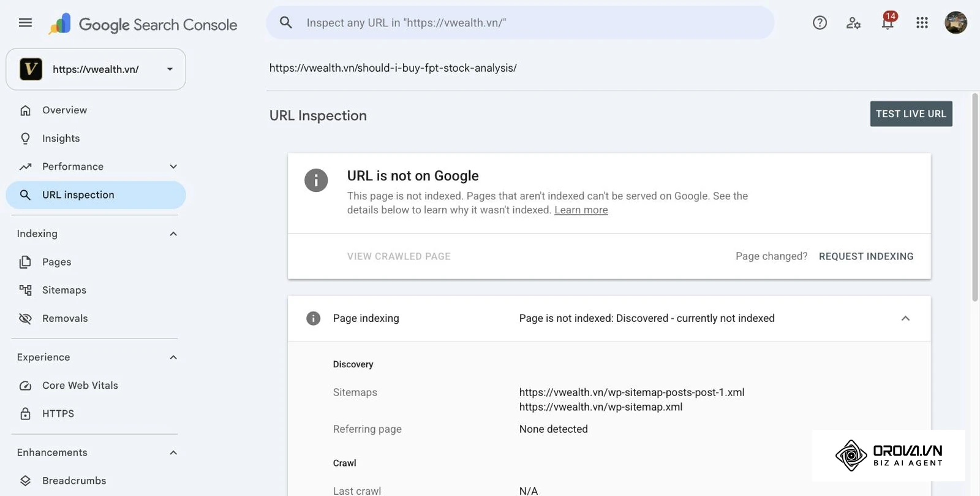Click the TEST LIVE URL button

point(911,114)
